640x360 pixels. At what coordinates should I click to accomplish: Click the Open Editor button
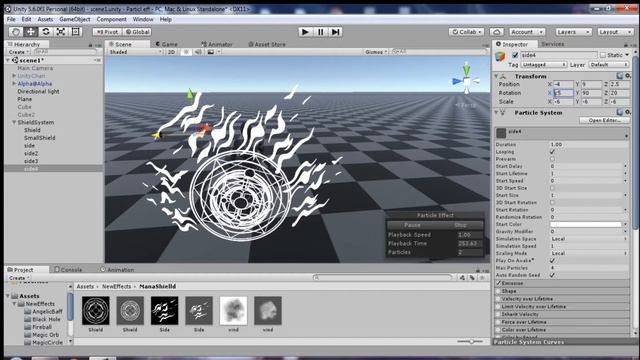tap(604, 120)
